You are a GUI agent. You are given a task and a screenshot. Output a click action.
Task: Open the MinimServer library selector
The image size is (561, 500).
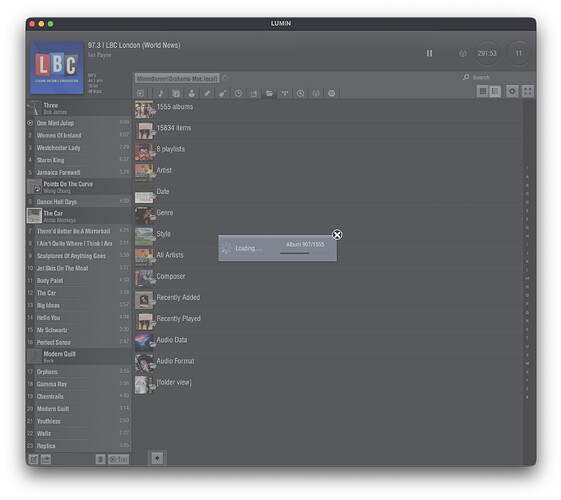tap(177, 78)
